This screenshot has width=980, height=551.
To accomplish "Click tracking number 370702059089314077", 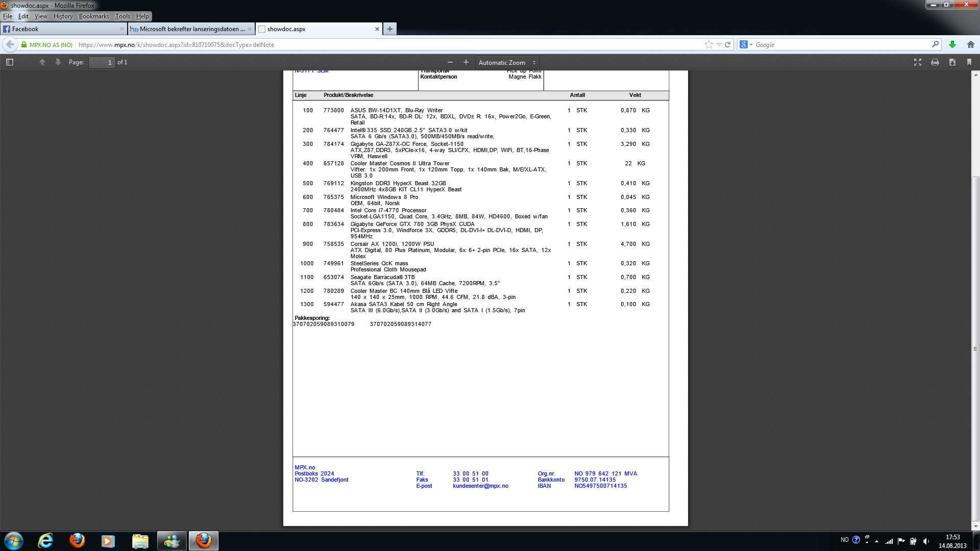I will 401,324.
